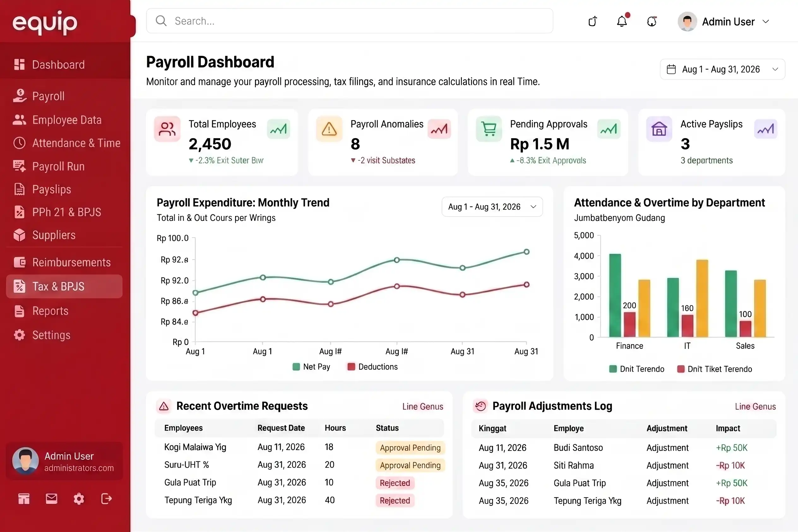Click the gear icon in sidebar footer
The height and width of the screenshot is (532, 798).
pyautogui.click(x=79, y=499)
